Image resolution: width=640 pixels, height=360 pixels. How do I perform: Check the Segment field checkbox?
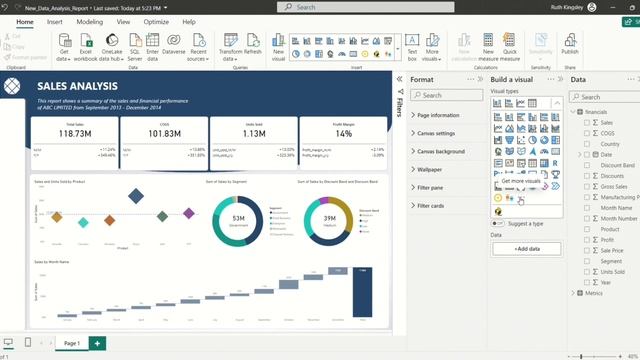point(587,261)
